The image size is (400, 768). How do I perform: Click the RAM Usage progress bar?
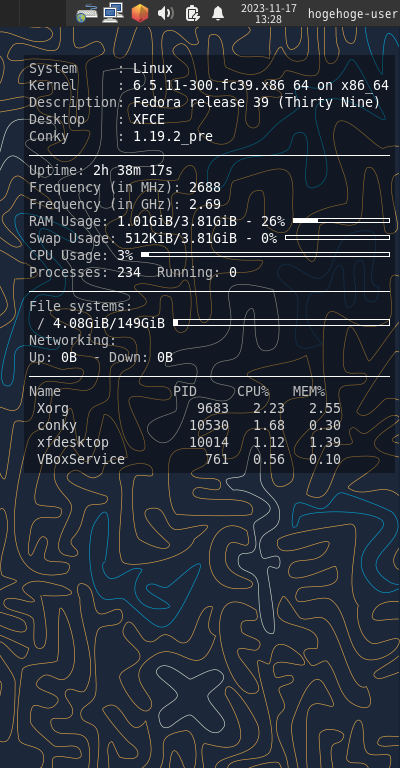[x=341, y=221]
